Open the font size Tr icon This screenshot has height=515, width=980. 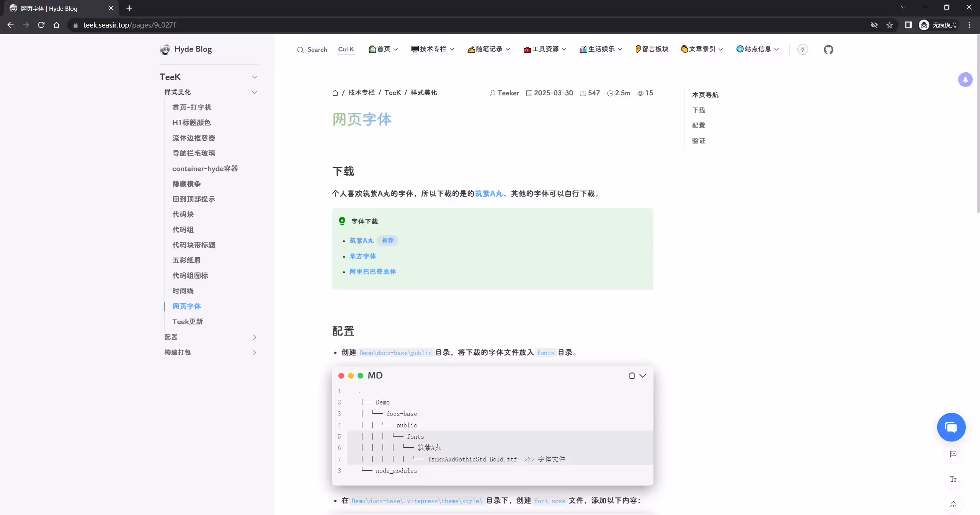click(x=953, y=479)
